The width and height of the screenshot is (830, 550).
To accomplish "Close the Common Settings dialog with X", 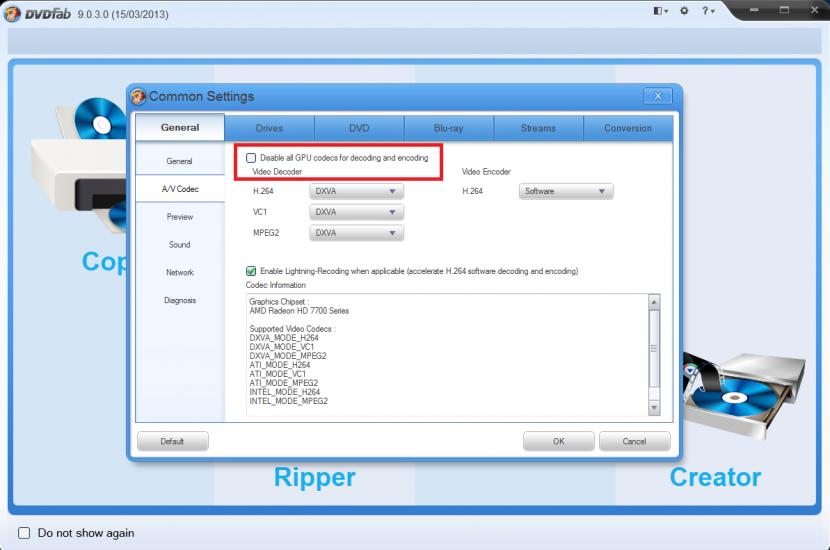I will pos(657,96).
